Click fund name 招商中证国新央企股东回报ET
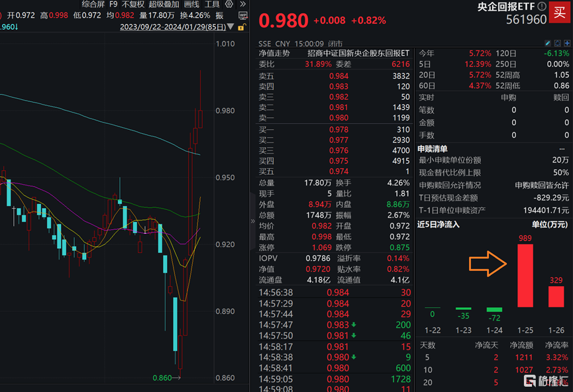573x392 pixels. pos(358,54)
